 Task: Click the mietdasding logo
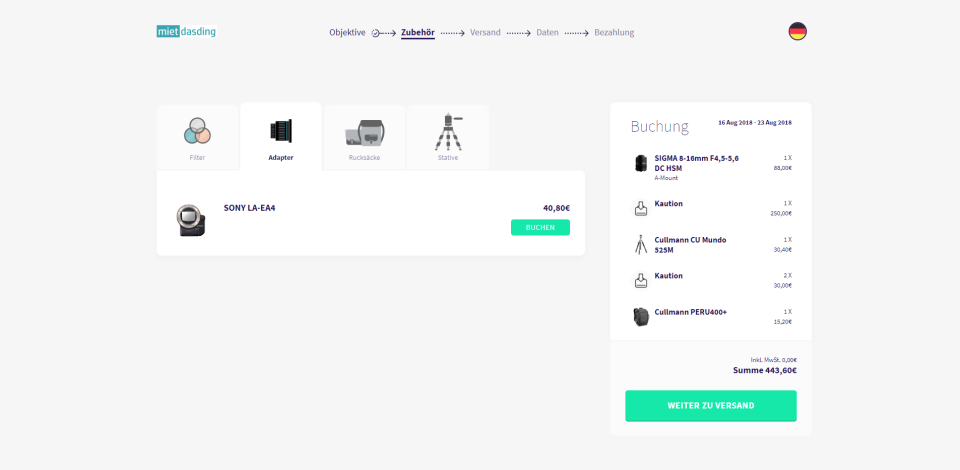(x=186, y=32)
